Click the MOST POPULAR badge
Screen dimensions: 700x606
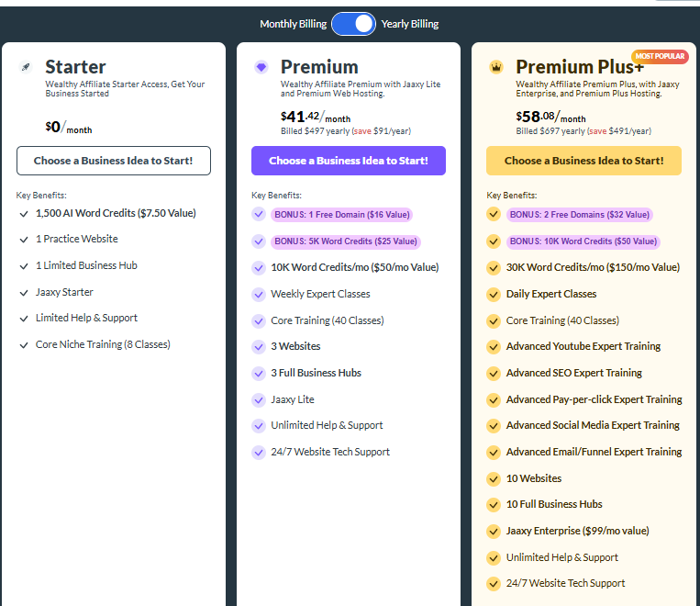pos(660,56)
